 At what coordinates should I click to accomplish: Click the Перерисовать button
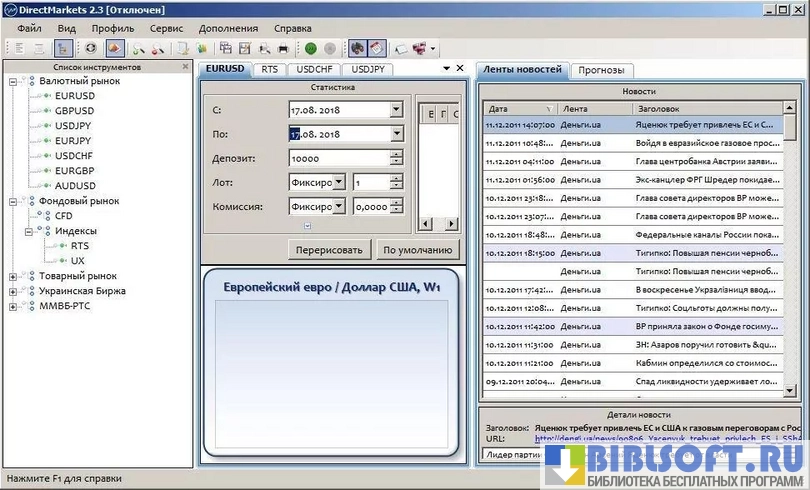pyautogui.click(x=329, y=250)
